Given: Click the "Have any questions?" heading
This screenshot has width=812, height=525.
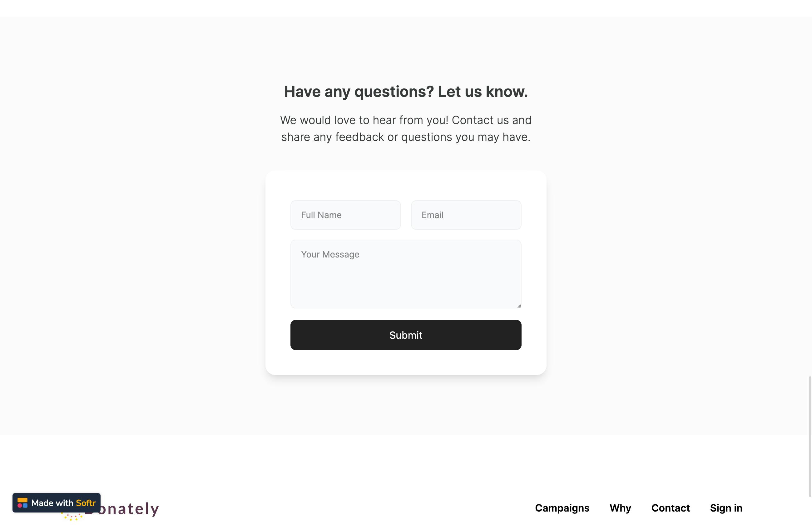Looking at the screenshot, I should pyautogui.click(x=406, y=91).
